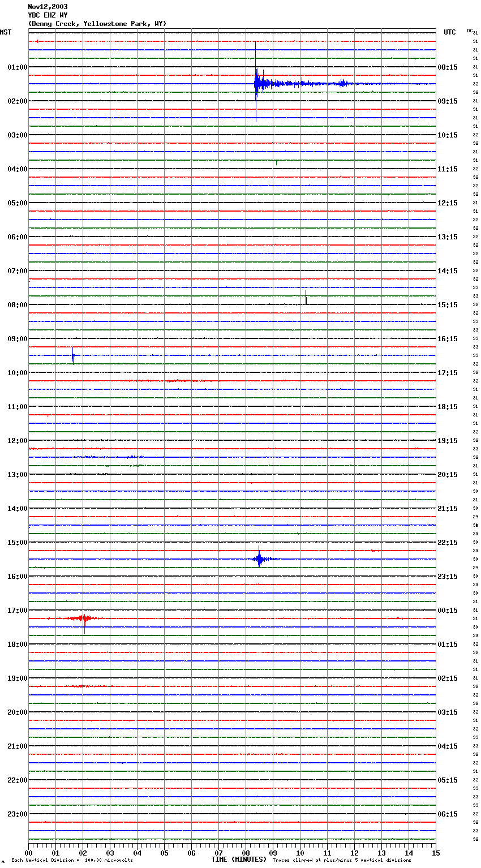This screenshot has width=481, height=868.
Task: Click the 14:15 UTC time label
Action: (448, 270)
